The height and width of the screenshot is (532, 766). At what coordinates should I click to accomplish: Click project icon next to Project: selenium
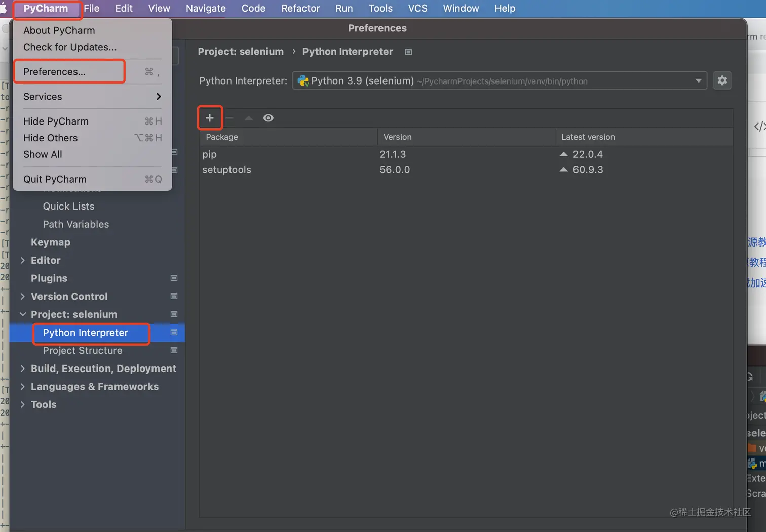(x=174, y=314)
